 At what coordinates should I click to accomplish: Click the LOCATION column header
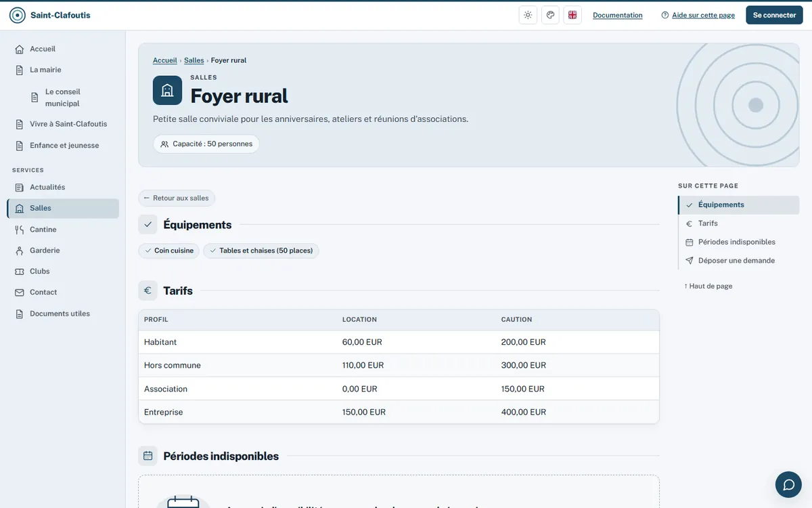coord(359,320)
